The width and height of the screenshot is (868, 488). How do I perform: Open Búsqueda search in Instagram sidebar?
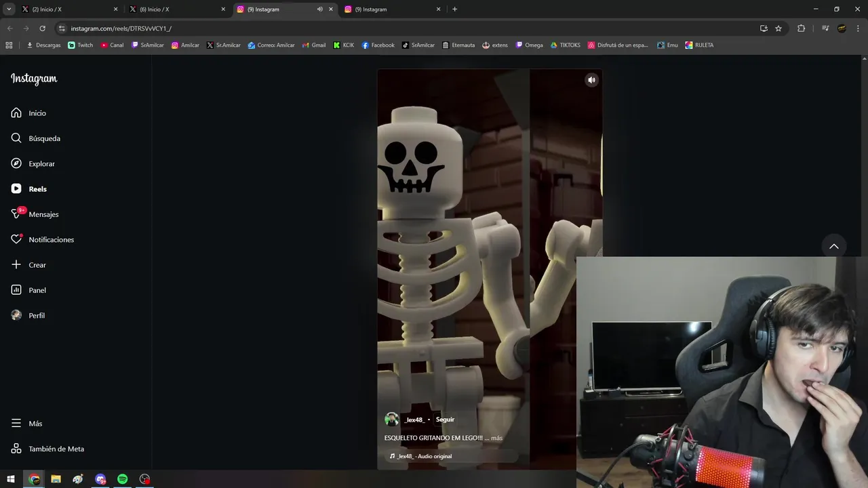[x=36, y=138]
